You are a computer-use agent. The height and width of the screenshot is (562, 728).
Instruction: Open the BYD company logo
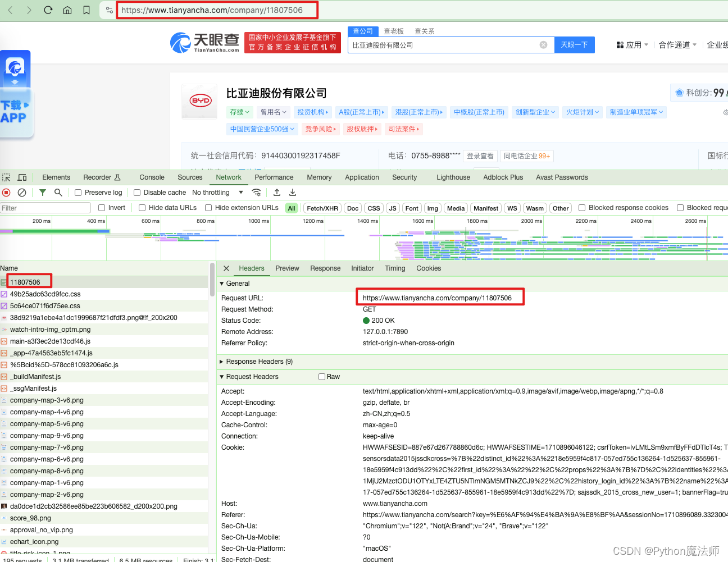(200, 101)
